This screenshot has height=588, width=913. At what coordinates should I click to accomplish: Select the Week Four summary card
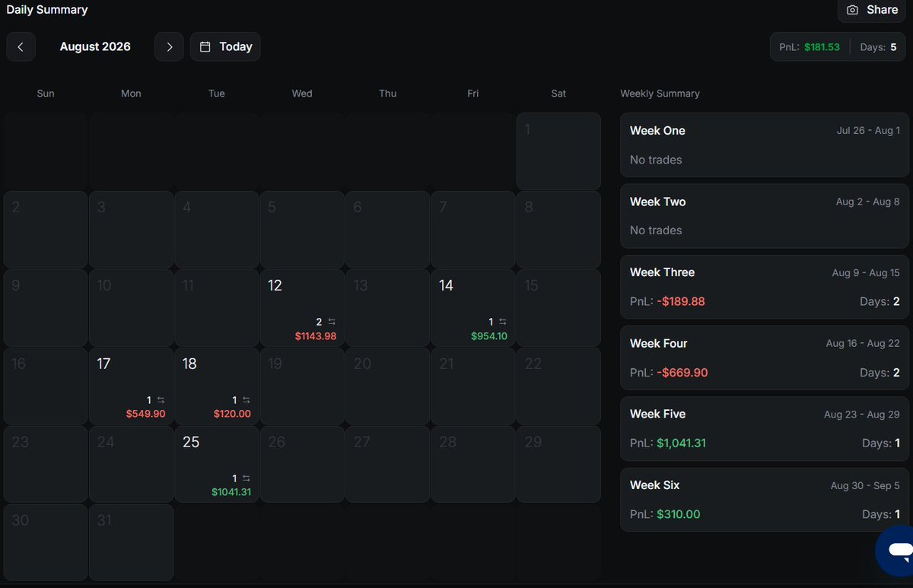pos(765,358)
